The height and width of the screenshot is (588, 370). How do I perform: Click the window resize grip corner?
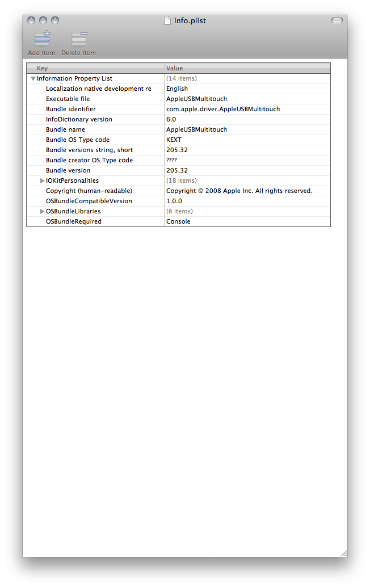click(344, 553)
